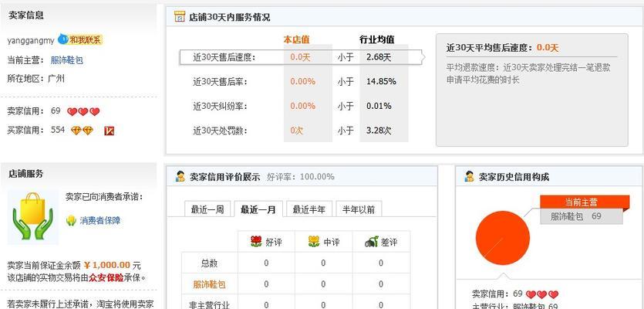Switch to the 最近半年 tab
Screen dimensions: 644x309
click(309, 209)
